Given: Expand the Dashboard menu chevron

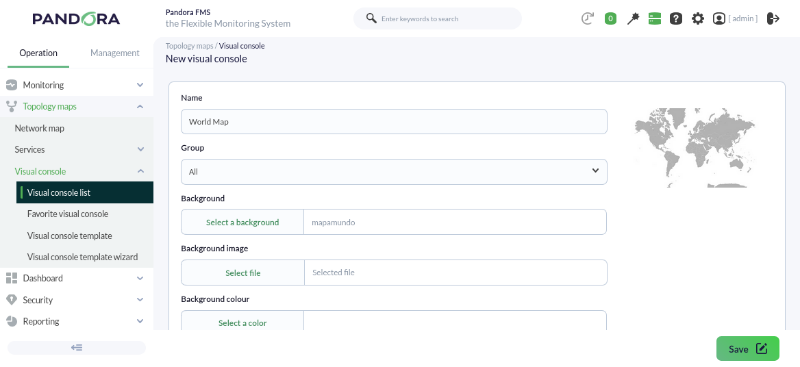Looking at the screenshot, I should click(x=140, y=278).
